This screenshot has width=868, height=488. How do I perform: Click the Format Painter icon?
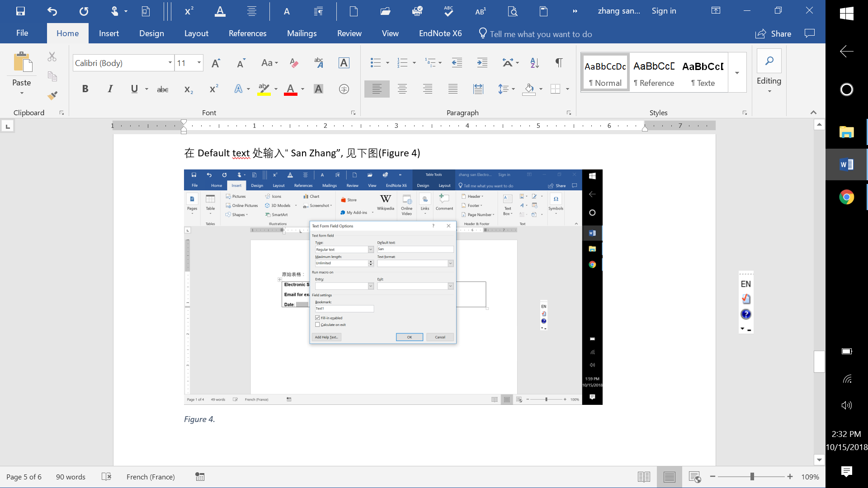point(52,95)
